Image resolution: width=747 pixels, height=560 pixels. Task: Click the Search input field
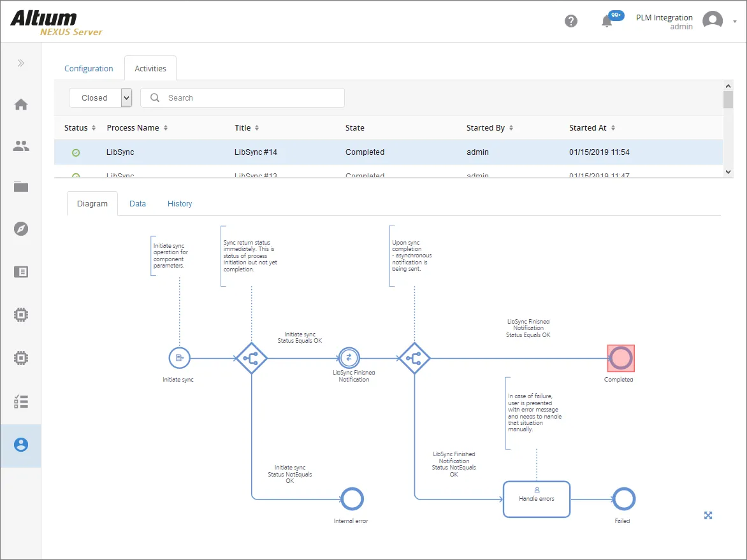242,97
